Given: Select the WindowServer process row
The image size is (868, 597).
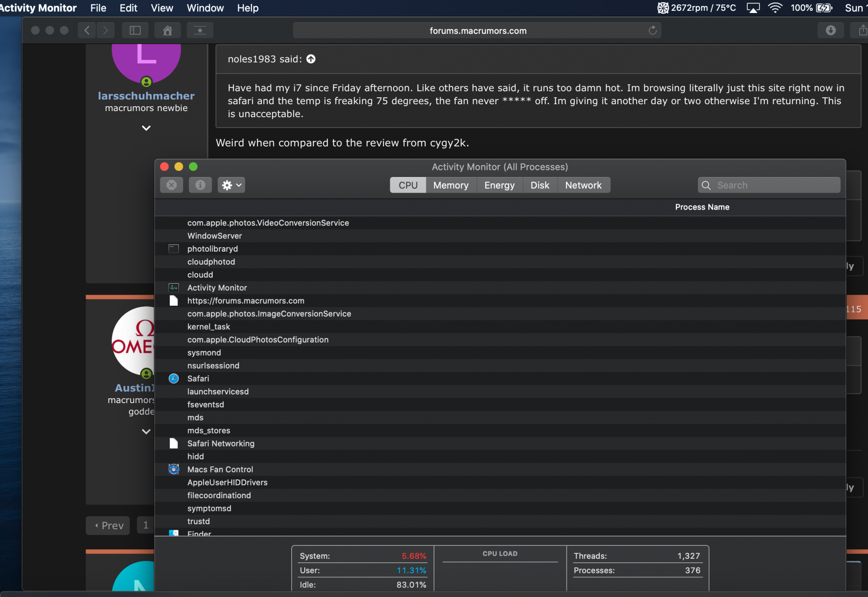Looking at the screenshot, I should click(x=500, y=236).
